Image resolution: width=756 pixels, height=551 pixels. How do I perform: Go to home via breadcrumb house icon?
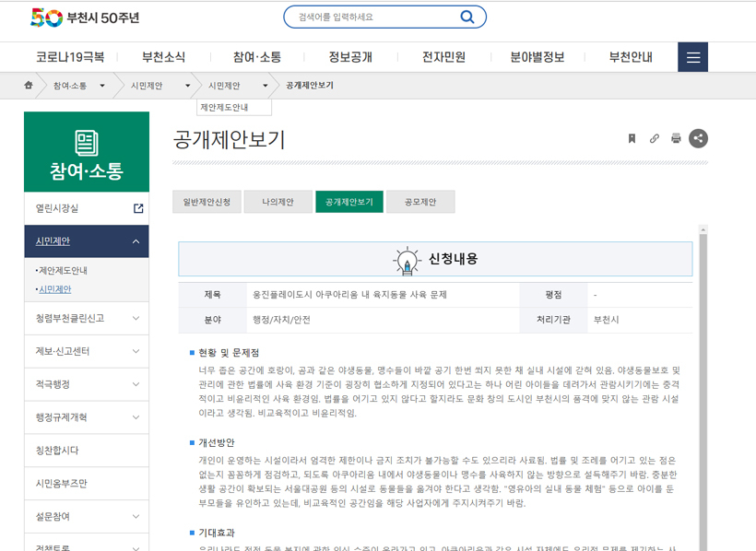(x=29, y=86)
